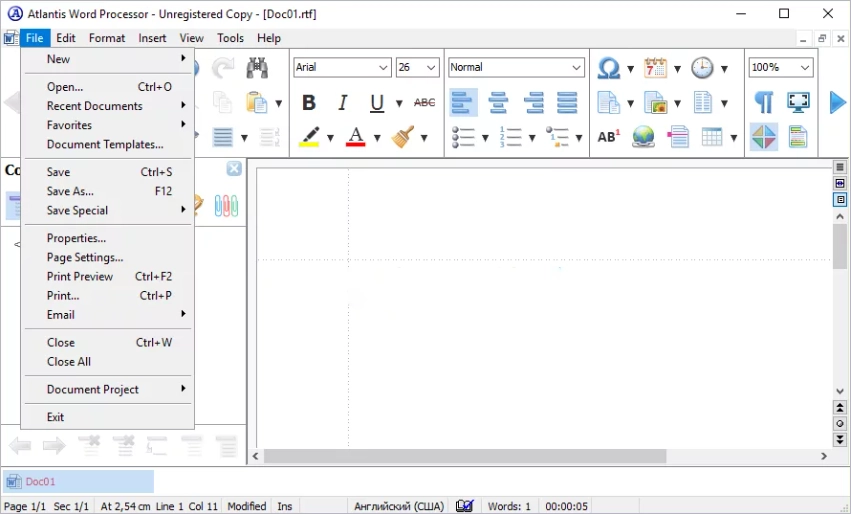Expand the Recent Documents submenu
Screen dimensions: 851x514
coord(109,106)
